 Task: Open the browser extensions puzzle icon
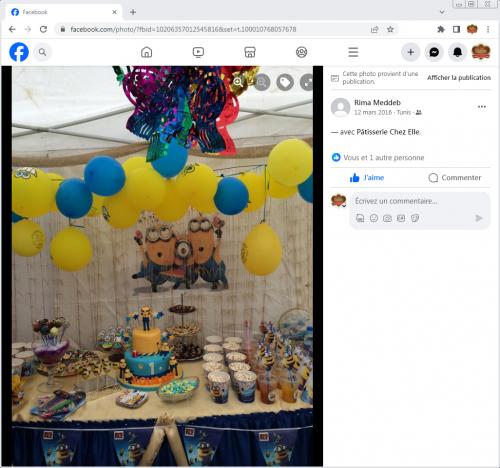441,29
